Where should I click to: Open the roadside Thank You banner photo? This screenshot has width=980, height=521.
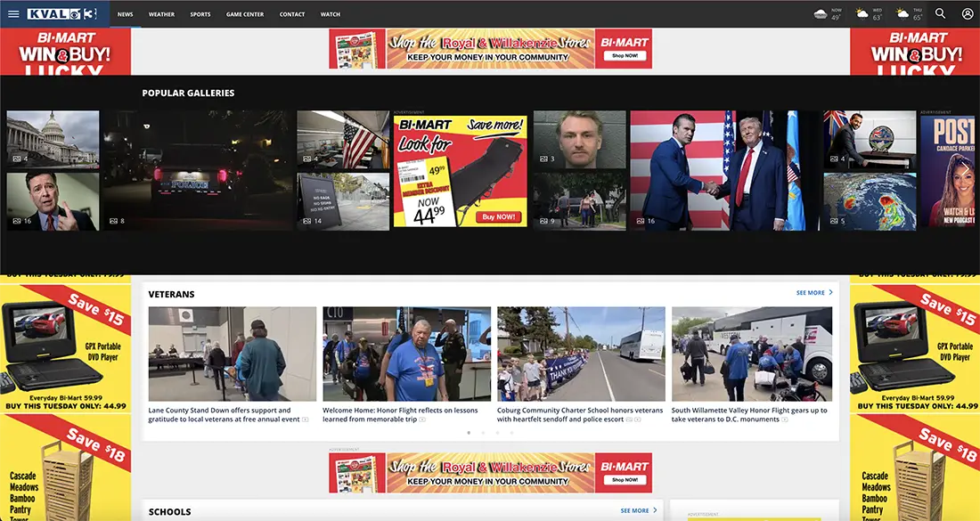[581, 354]
